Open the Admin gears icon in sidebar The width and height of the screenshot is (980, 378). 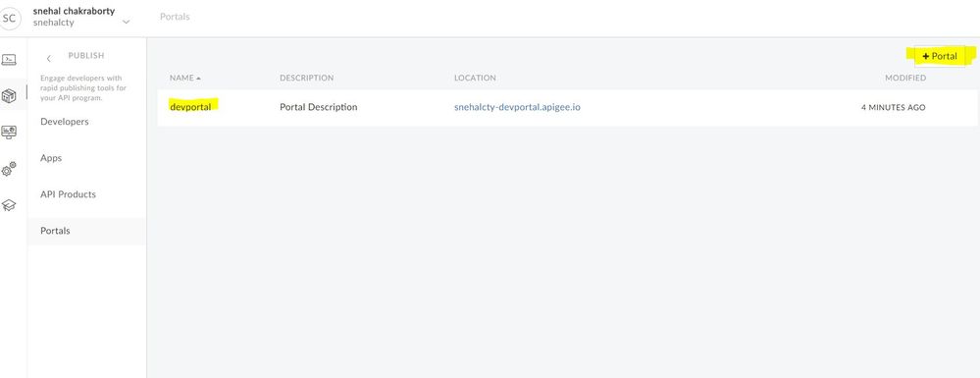point(9,169)
